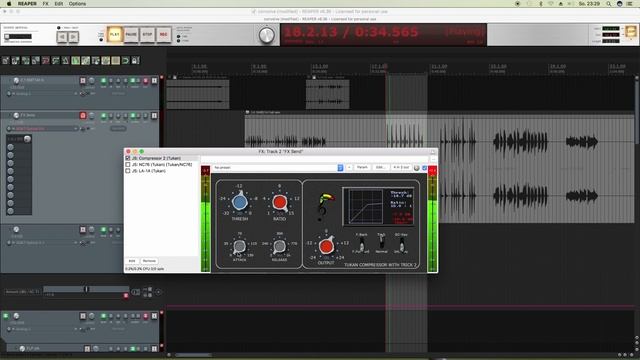Enable the JS: LA-1A (Tukan) checkbox
Screen dimensions: 640x360
[x=128, y=171]
